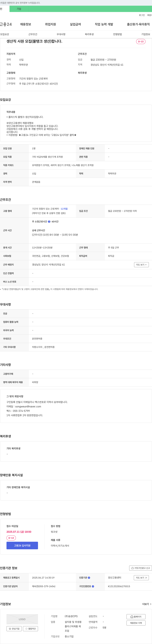The width and height of the screenshot is (152, 644).
Task: Switch to the 기업 tab at top
Action: 19,9
